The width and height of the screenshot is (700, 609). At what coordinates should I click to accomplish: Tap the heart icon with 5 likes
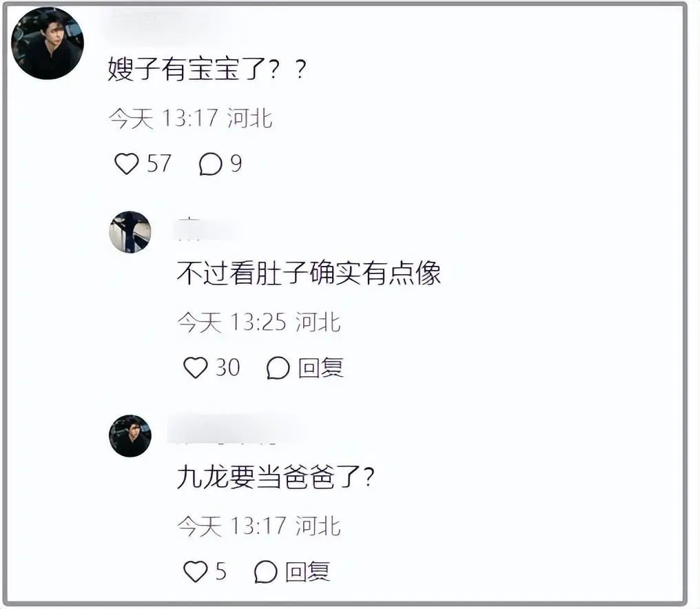click(x=196, y=572)
